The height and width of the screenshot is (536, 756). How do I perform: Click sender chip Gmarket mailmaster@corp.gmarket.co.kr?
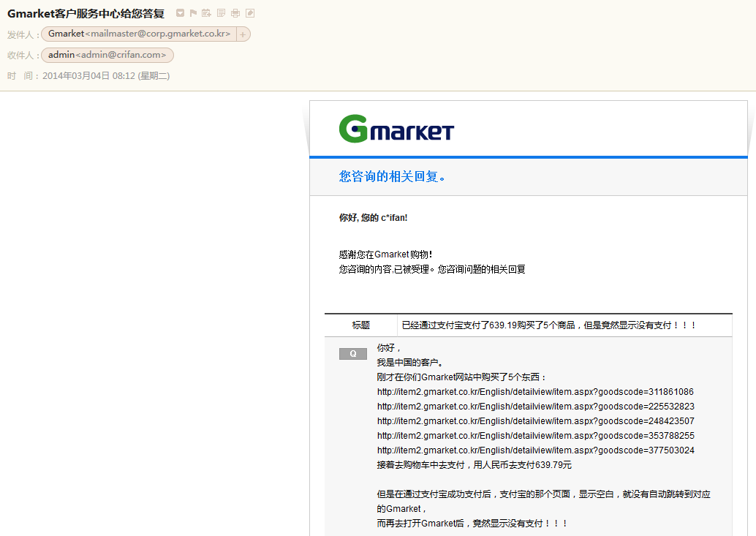139,34
